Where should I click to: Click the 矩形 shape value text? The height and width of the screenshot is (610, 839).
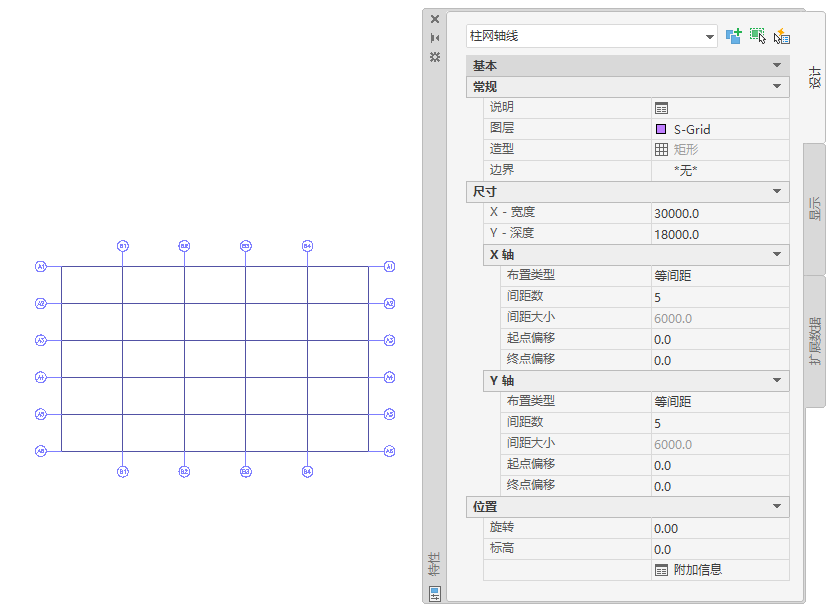[x=686, y=150]
